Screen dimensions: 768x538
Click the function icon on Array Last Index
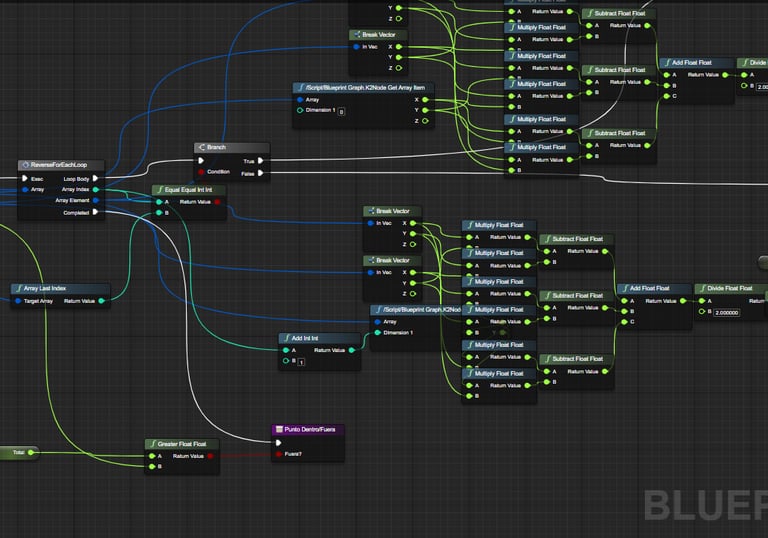click(x=19, y=288)
